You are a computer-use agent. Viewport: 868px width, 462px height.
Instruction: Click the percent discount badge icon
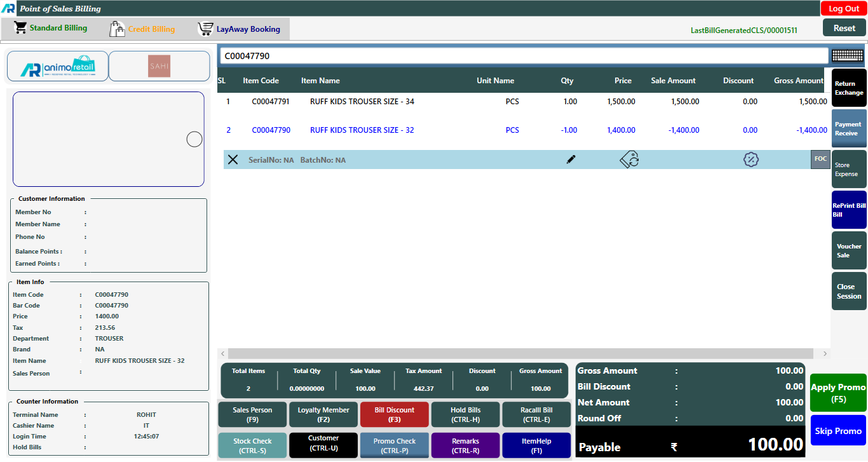(750, 160)
